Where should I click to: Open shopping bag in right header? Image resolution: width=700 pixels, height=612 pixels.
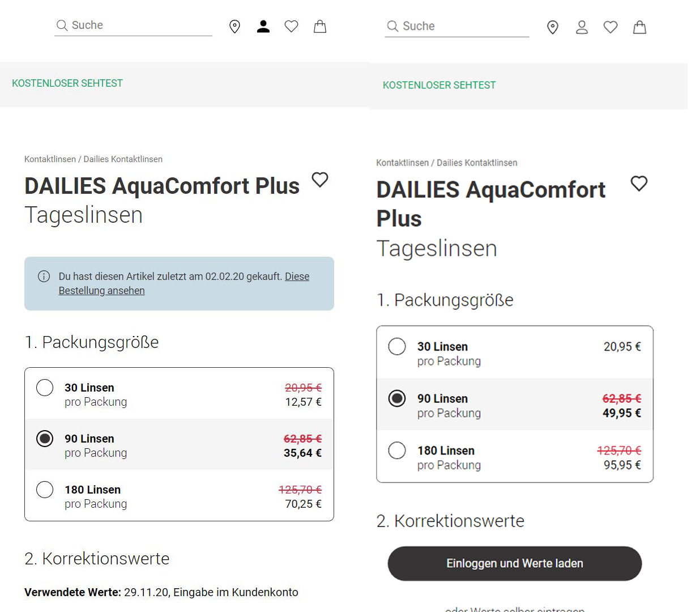[x=639, y=27]
